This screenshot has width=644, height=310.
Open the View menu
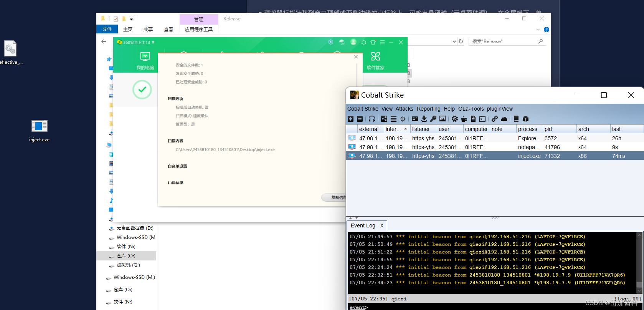click(x=387, y=109)
